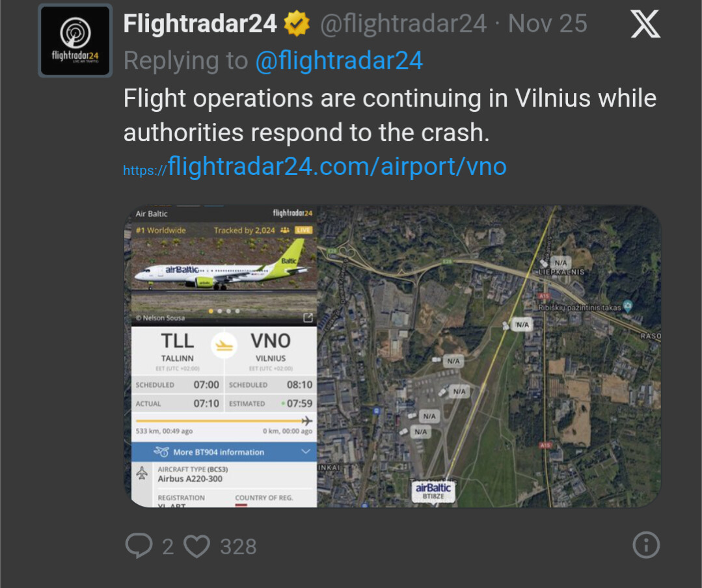The image size is (702, 588).
Task: Open the X logo
Action: 645,25
